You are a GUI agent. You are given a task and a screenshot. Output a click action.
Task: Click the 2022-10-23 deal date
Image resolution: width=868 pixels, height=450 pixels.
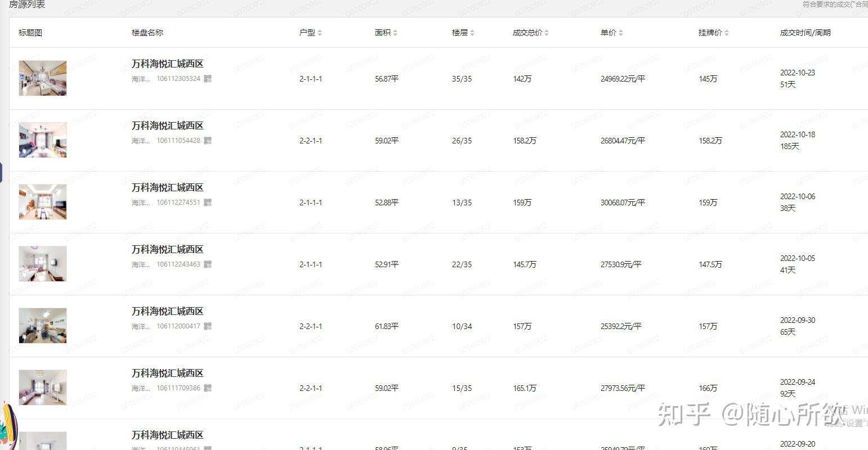798,73
